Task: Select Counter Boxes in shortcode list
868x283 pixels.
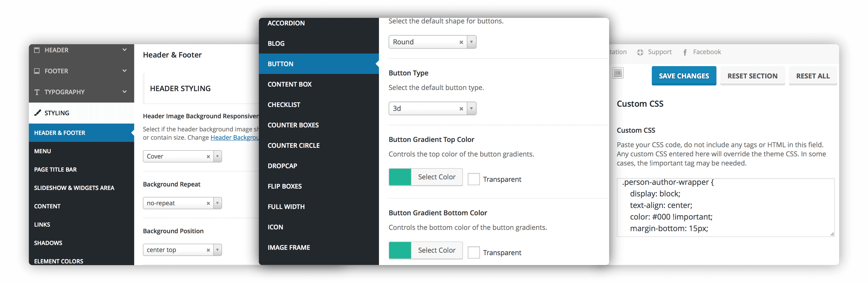Action: [319, 125]
